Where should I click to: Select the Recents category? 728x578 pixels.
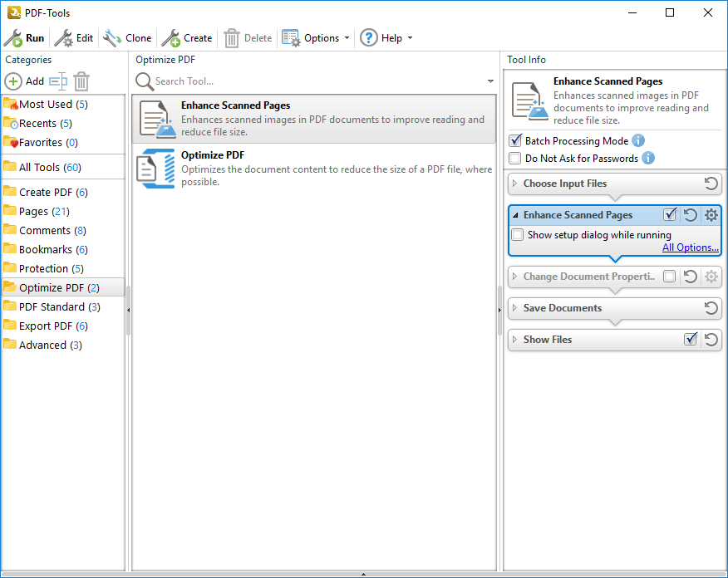[x=63, y=124]
